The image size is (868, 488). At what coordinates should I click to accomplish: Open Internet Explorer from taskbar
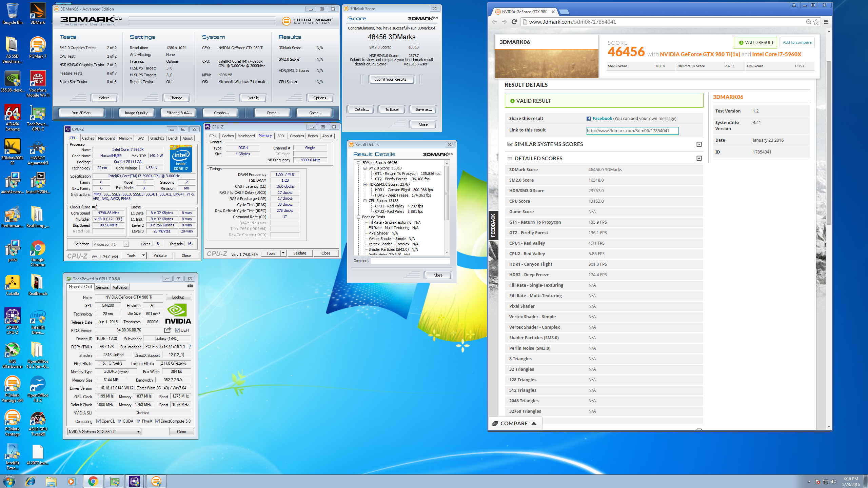[31, 481]
